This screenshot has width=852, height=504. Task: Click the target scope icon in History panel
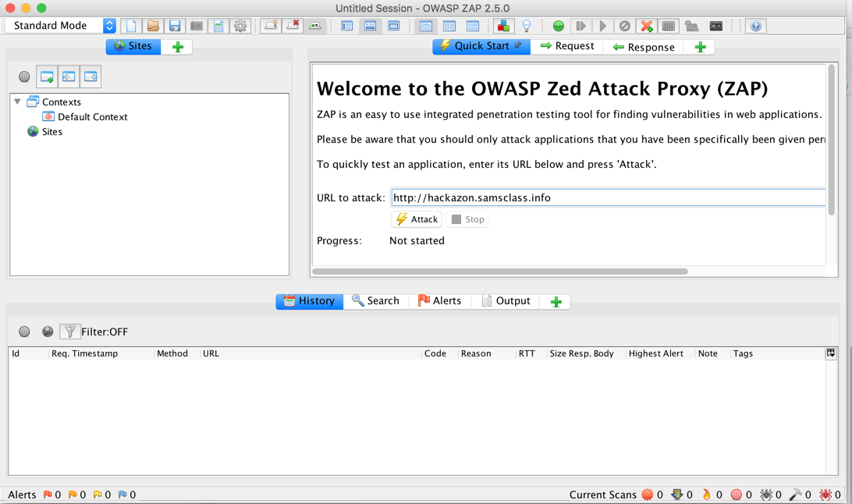click(24, 332)
